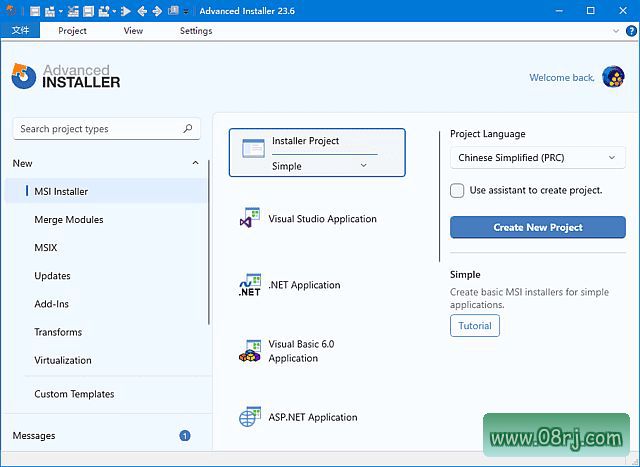Open the Project Language dropdown
Screen dimensions: 640x467
point(538,158)
